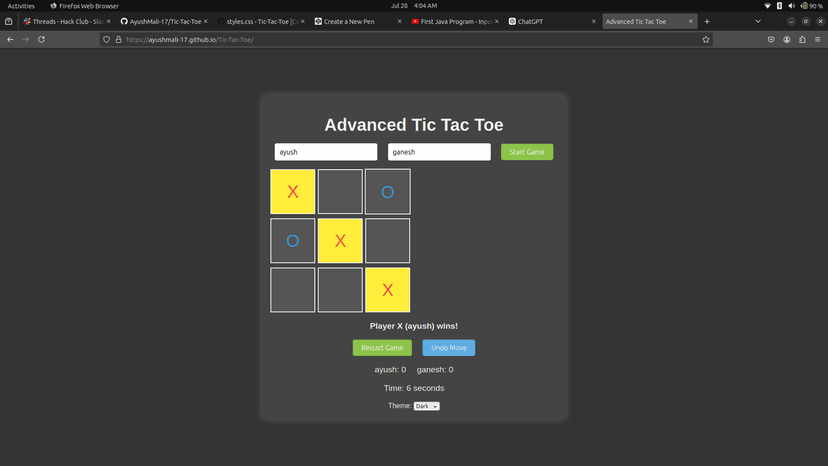Switch to the ChatGPT tab
Screen dimensions: 828x466
click(x=552, y=22)
